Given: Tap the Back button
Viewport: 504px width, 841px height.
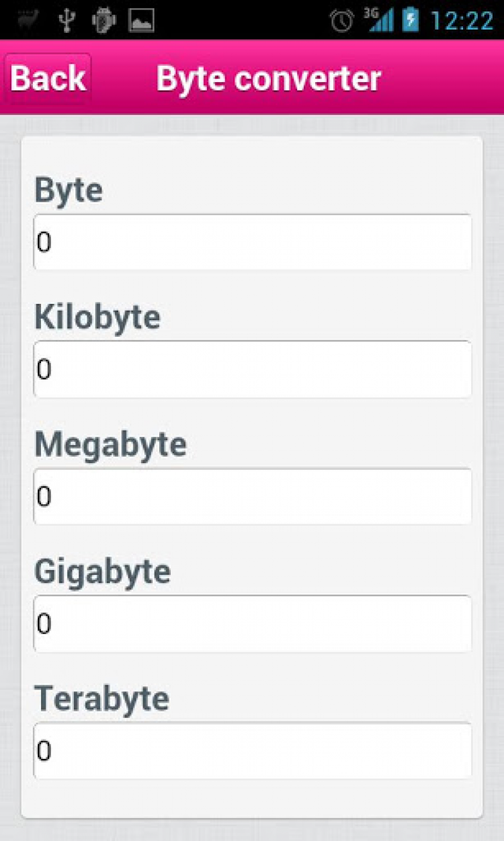Looking at the screenshot, I should pos(48,79).
